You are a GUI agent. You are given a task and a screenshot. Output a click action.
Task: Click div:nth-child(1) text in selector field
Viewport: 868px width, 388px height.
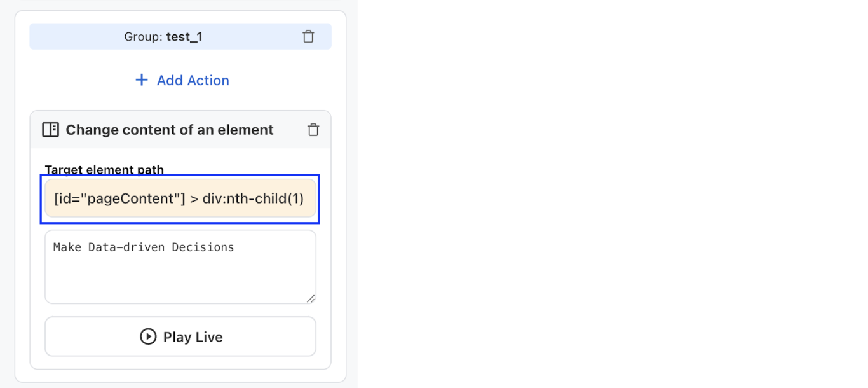[253, 198]
